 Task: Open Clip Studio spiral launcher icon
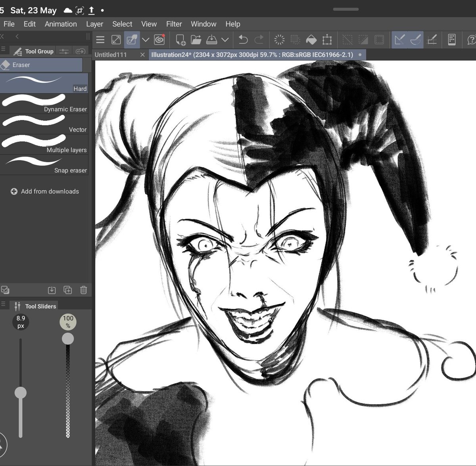click(159, 40)
